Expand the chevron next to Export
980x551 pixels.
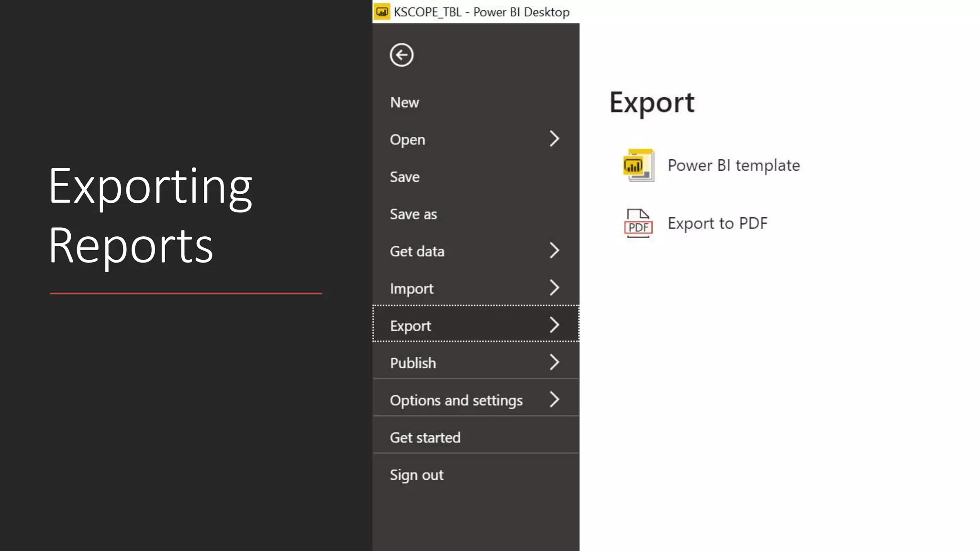[554, 325]
